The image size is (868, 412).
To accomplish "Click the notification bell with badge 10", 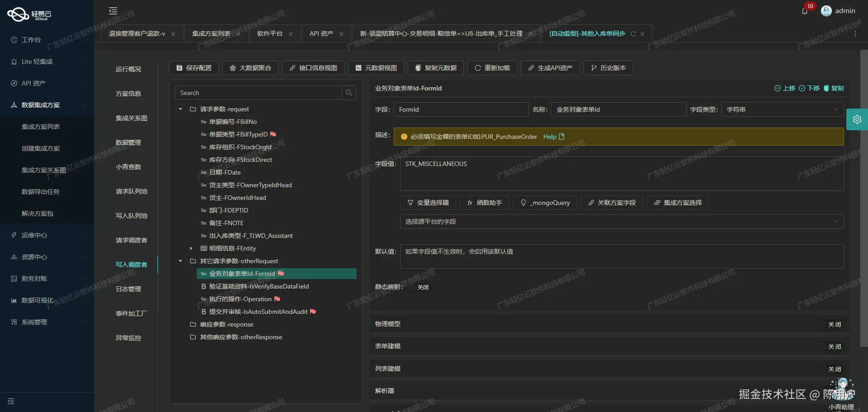I will (805, 11).
